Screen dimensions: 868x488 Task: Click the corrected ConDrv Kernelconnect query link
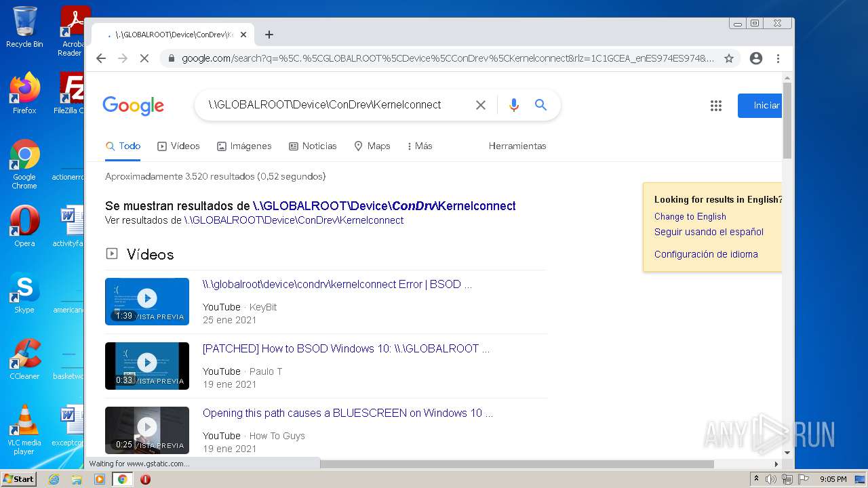tap(384, 206)
